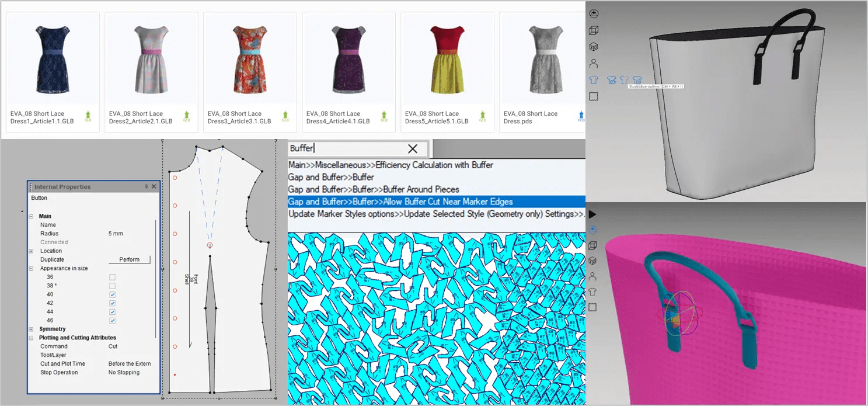
Task: Click blue shirt display icon in gray tote viewport
Action: point(594,79)
